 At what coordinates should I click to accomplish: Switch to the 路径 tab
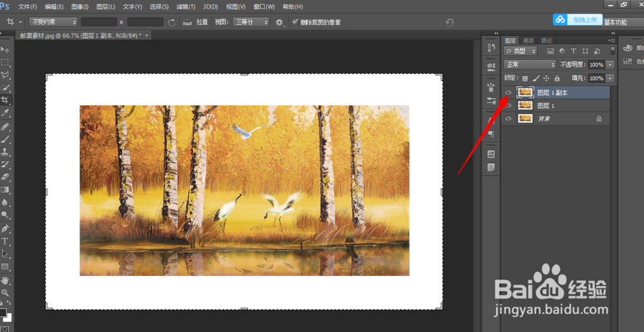click(x=547, y=40)
